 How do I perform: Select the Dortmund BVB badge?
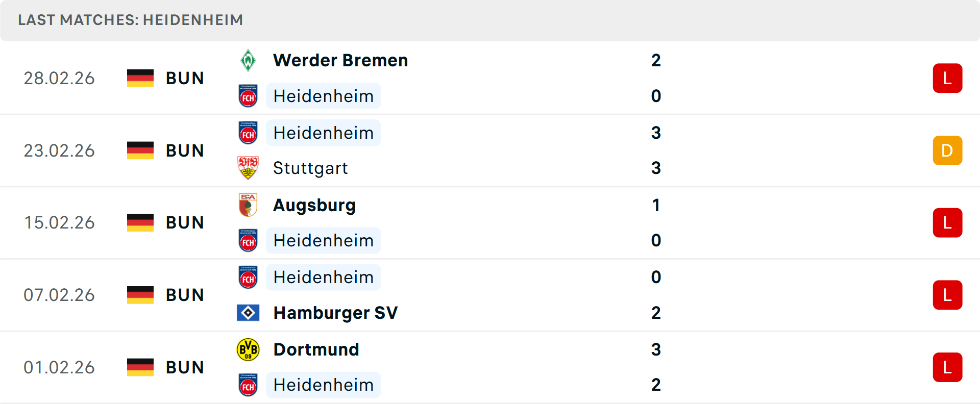coord(249,349)
